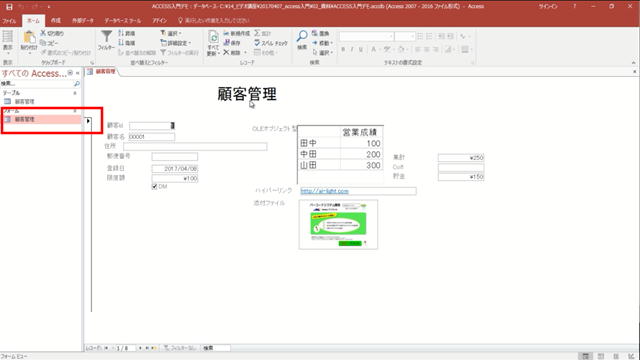The width and height of the screenshot is (640, 360).
Task: Click the Filter funnel icon in the ribbon
Action: coord(106,37)
